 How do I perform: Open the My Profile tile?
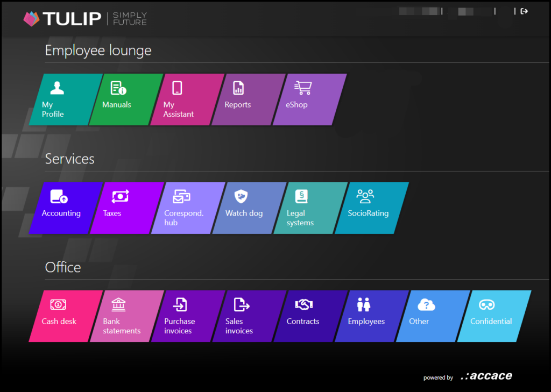(x=65, y=99)
